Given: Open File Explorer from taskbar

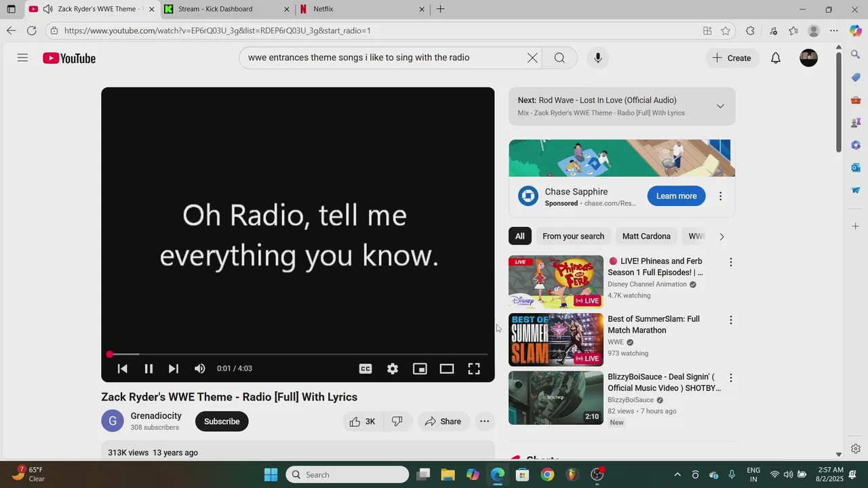Looking at the screenshot, I should tap(448, 474).
